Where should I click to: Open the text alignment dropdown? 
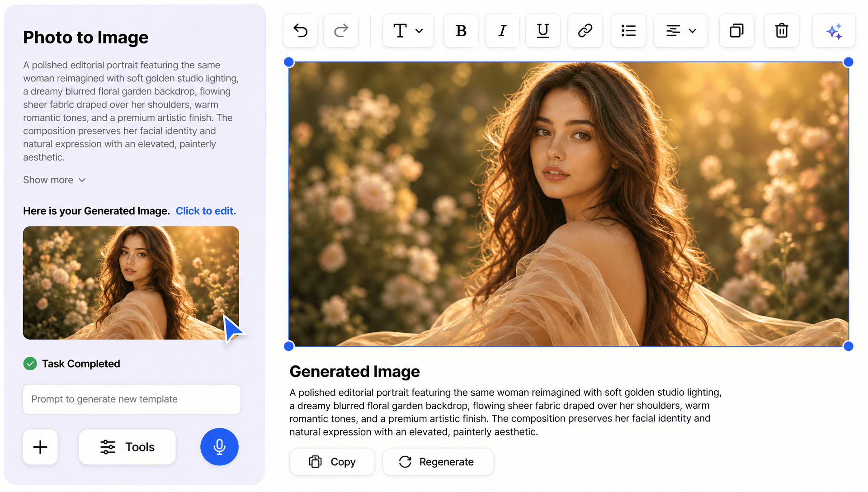click(680, 31)
